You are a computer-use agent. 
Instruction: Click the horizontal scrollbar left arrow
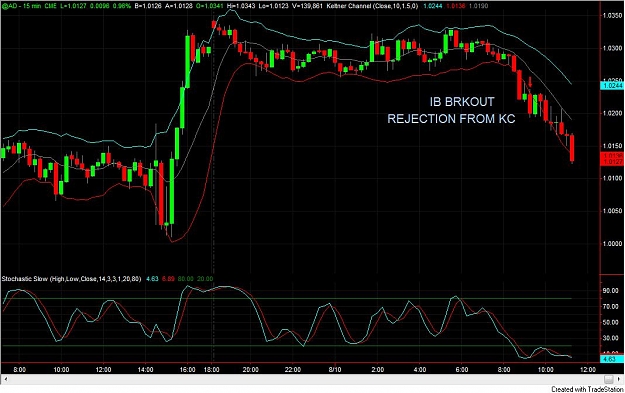coord(5,379)
